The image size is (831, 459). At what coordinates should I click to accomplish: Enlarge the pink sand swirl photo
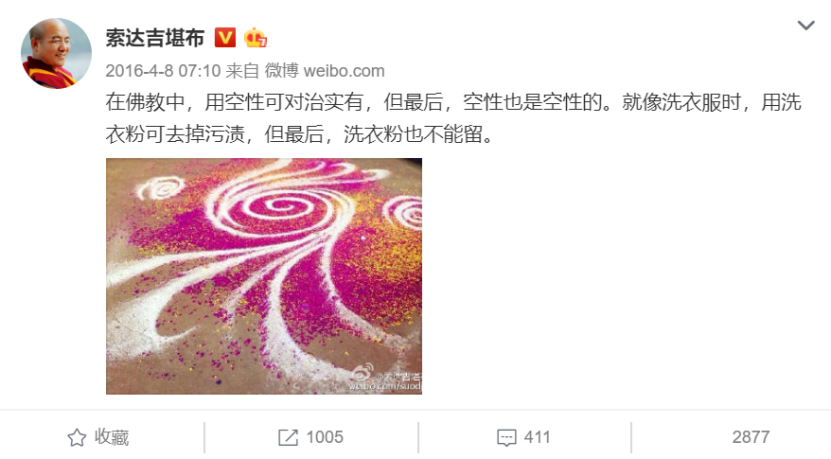pyautogui.click(x=264, y=276)
